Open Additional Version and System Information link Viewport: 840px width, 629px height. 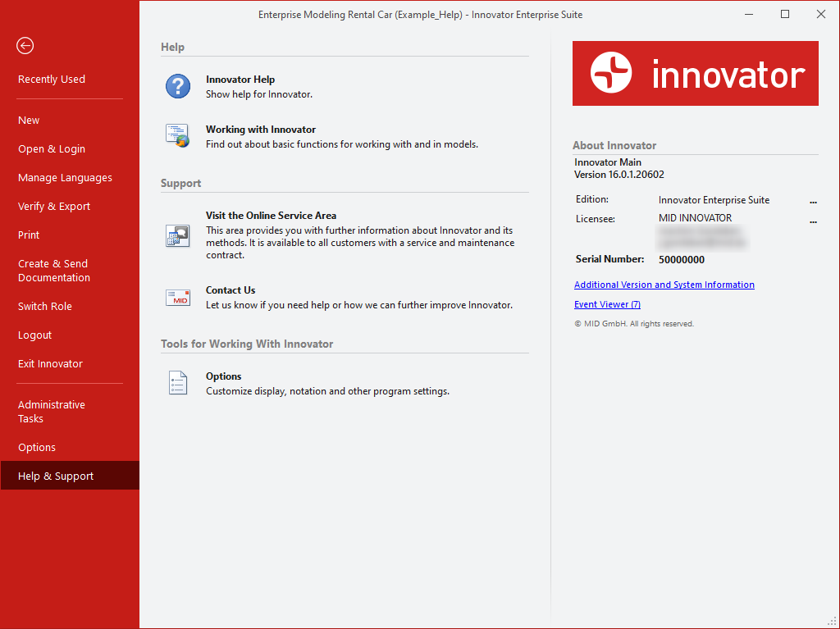coord(664,285)
